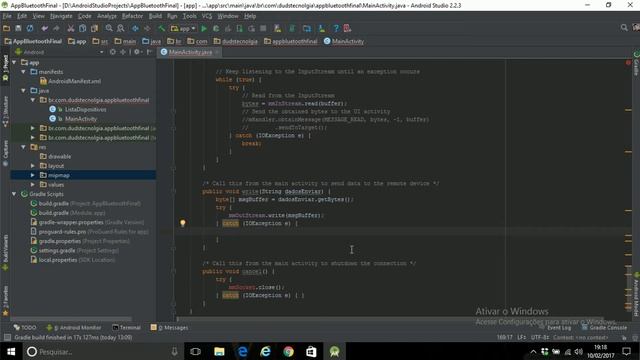Click the Stop toolbar icon

coord(263,28)
